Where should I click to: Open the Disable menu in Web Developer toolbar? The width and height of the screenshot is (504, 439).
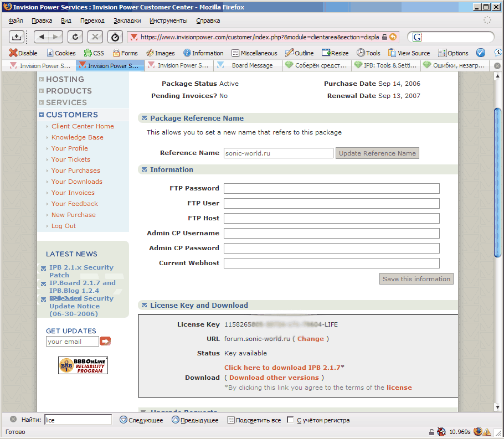[23, 53]
